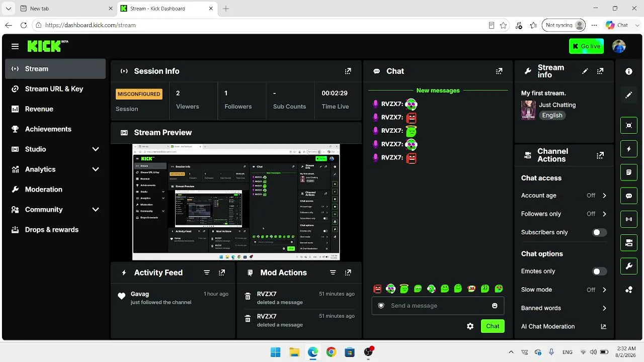Open the emoji picker in the message box

tap(495, 306)
